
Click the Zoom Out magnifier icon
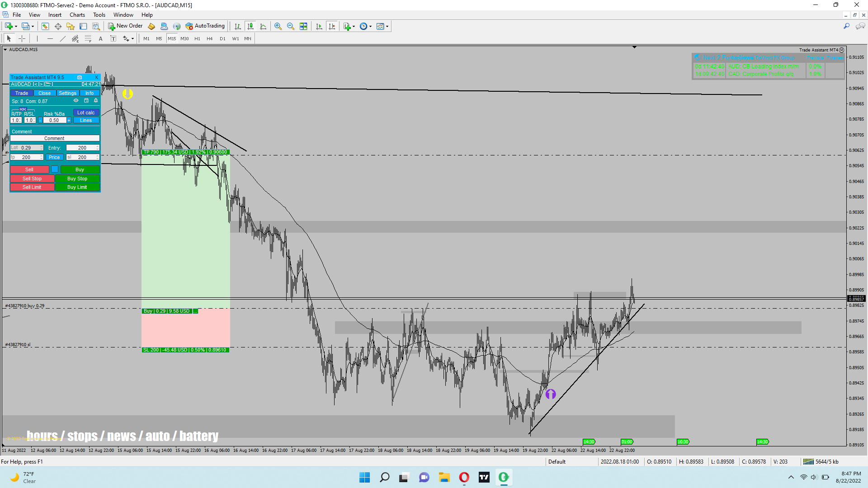coord(291,26)
